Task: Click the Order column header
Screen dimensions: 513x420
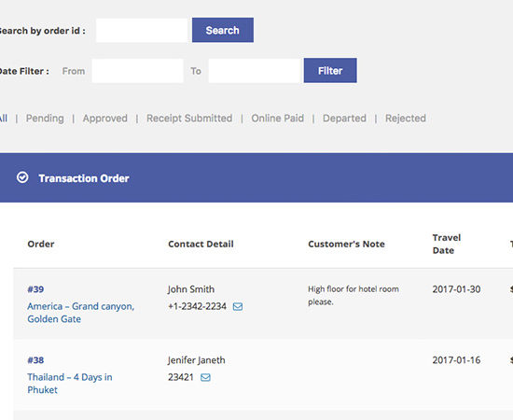Action: click(x=41, y=244)
